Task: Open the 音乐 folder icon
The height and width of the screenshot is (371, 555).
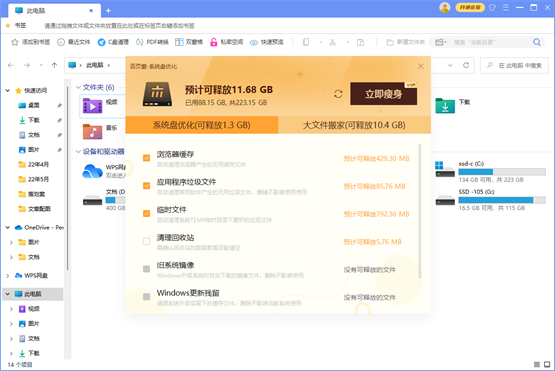Action: pyautogui.click(x=92, y=132)
